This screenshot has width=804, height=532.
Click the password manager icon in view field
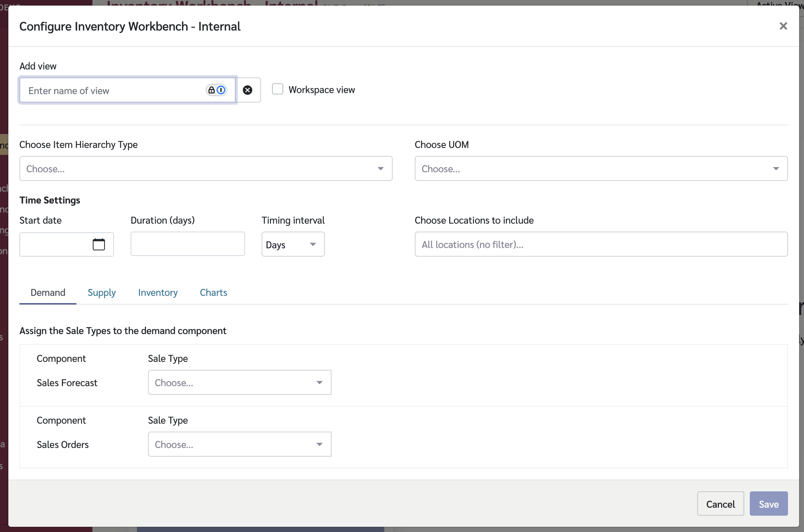[x=216, y=90]
